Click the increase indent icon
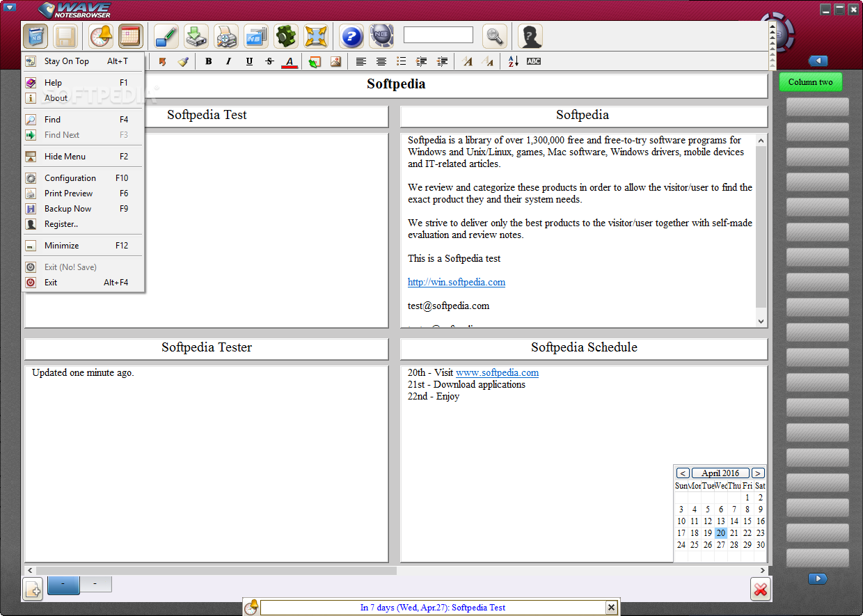The height and width of the screenshot is (616, 863). point(421,61)
